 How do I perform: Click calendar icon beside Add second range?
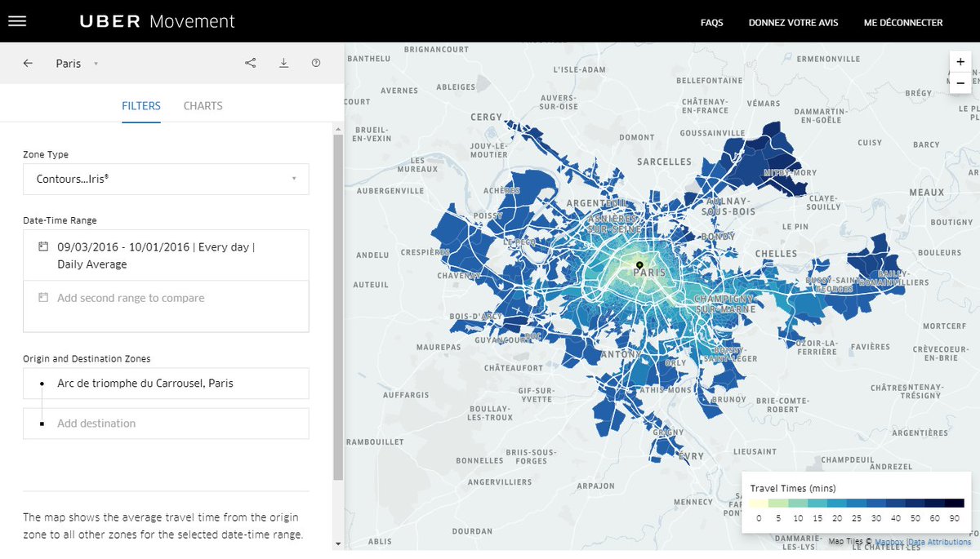point(43,298)
